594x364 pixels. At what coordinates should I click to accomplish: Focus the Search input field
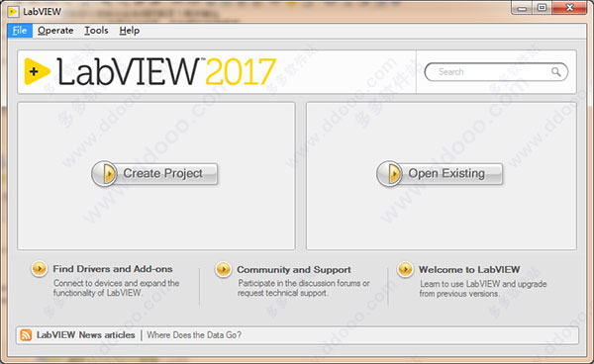(496, 72)
